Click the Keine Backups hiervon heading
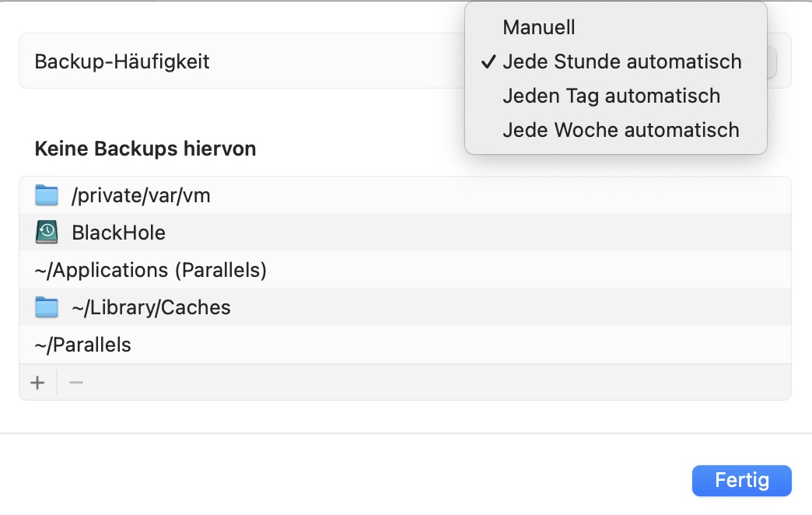 click(x=145, y=149)
